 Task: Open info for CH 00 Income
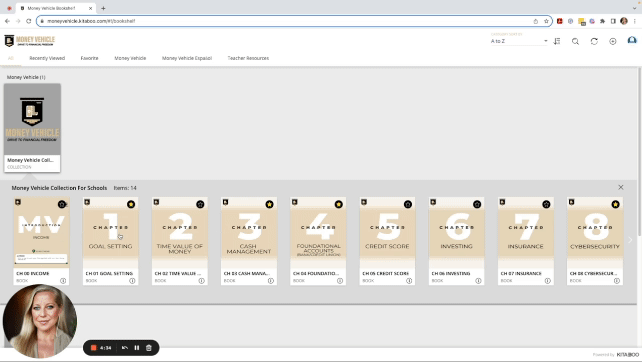point(63,281)
